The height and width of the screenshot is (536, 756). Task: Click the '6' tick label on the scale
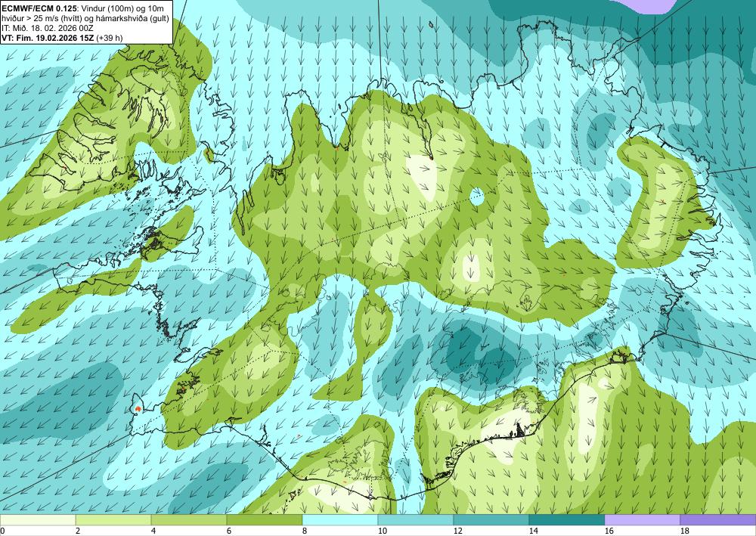click(x=229, y=531)
